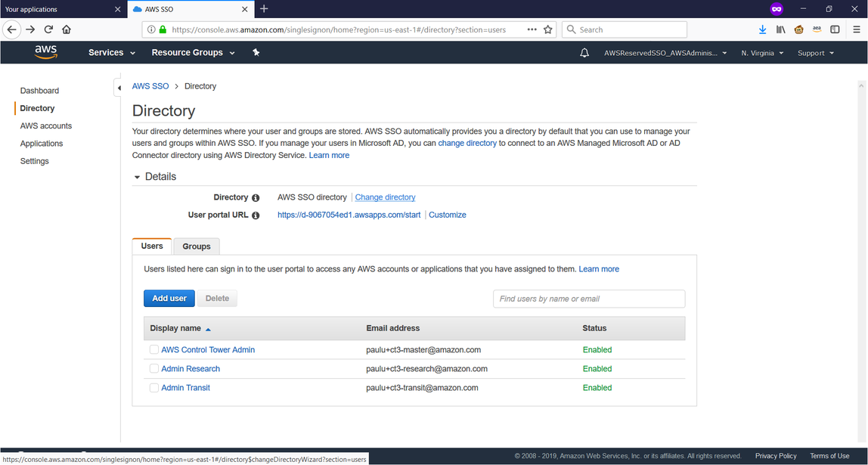The height and width of the screenshot is (465, 868).
Task: Focus the Find users search field
Action: click(589, 299)
